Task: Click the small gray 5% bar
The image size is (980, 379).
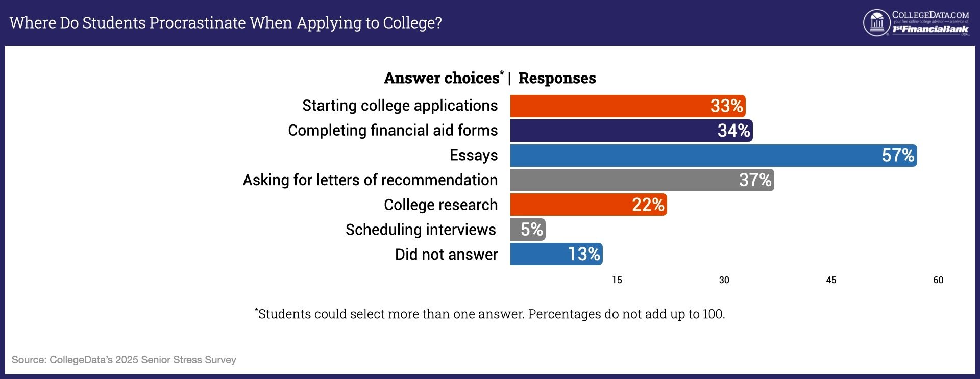Action: click(528, 230)
